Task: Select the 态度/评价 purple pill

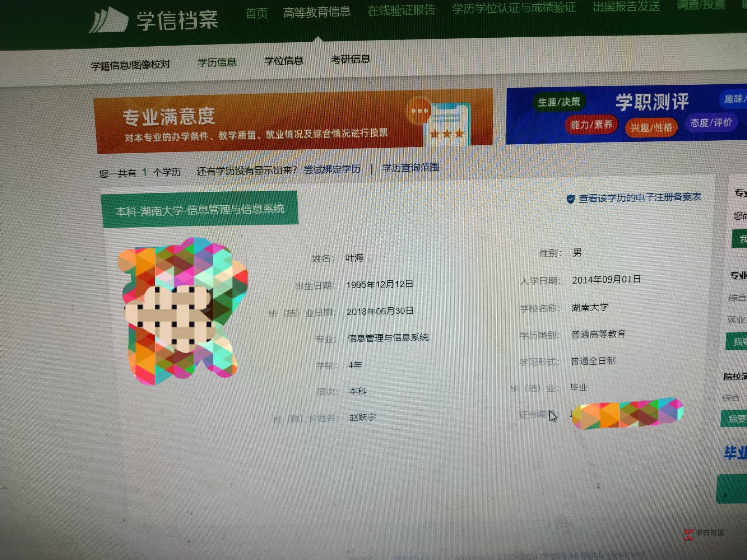Action: click(x=711, y=123)
